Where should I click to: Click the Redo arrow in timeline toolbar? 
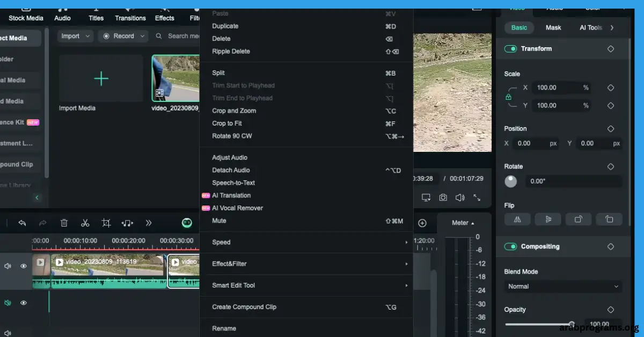pyautogui.click(x=43, y=223)
